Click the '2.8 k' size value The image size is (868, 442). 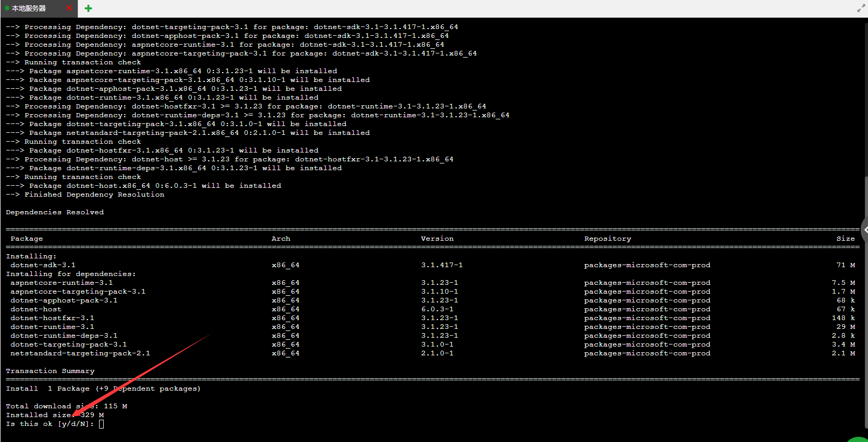[844, 336]
